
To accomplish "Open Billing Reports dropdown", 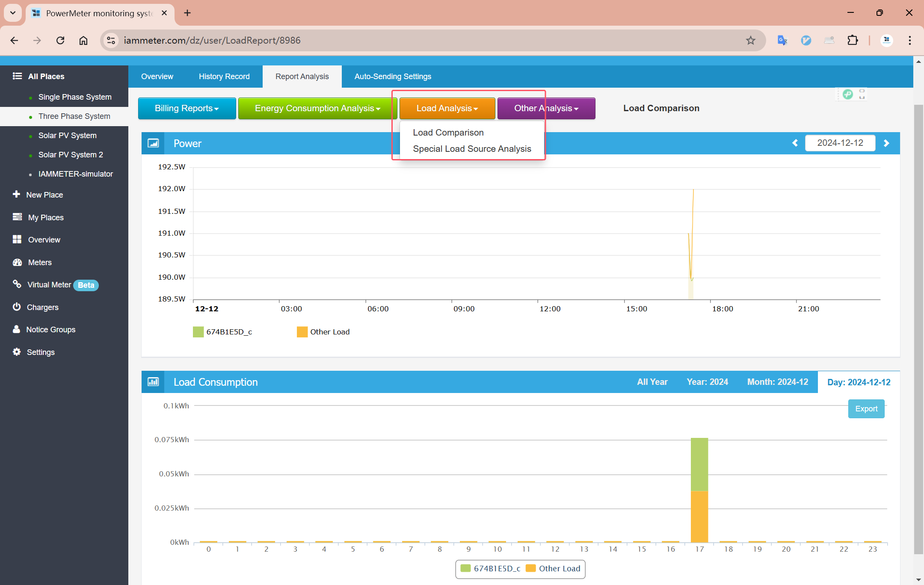I will (187, 108).
